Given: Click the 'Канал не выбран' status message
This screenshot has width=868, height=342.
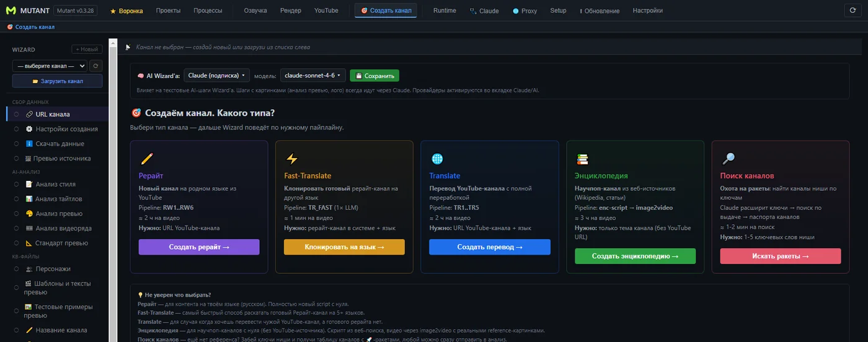Looking at the screenshot, I should (x=223, y=47).
